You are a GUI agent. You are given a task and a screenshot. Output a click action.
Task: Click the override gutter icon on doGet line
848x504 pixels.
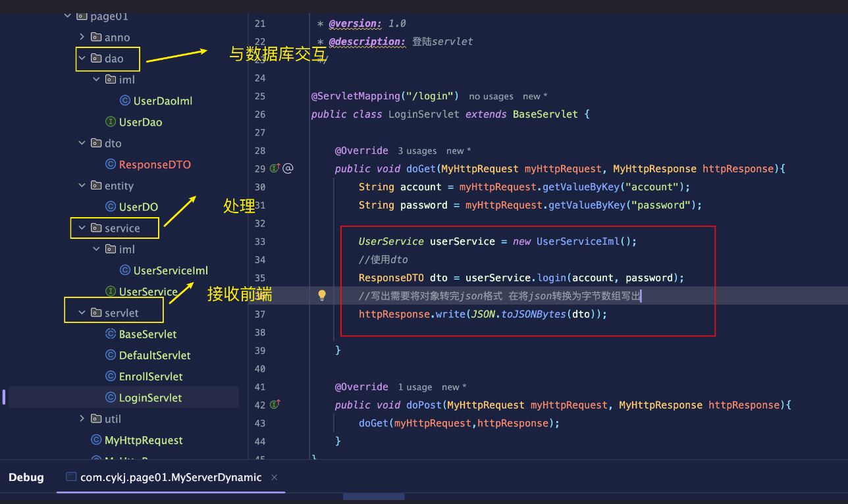(275, 168)
